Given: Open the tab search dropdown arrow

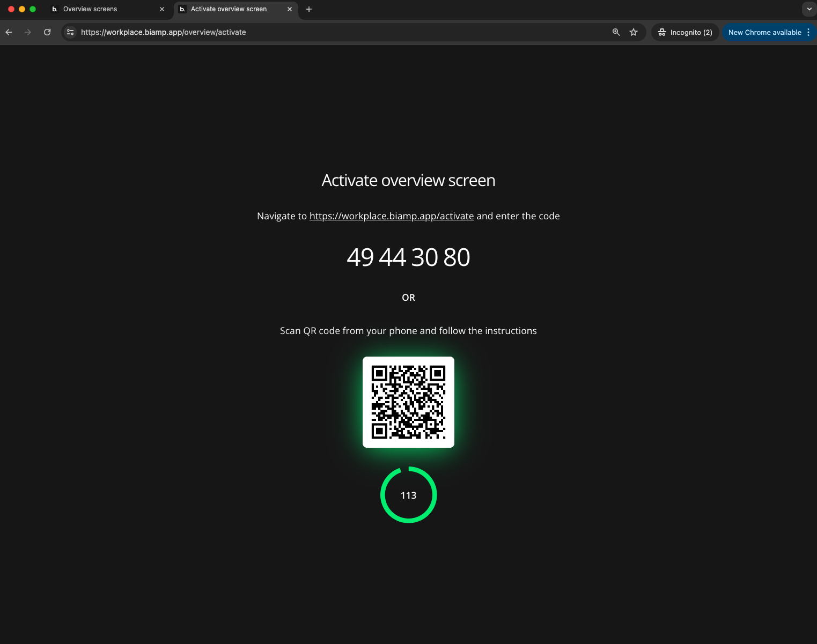Looking at the screenshot, I should 809,9.
